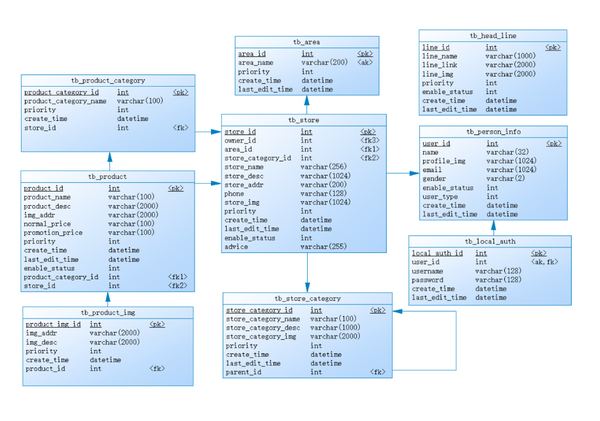The image size is (600, 421).
Task: Select the tb_store table title
Action: click(303, 120)
